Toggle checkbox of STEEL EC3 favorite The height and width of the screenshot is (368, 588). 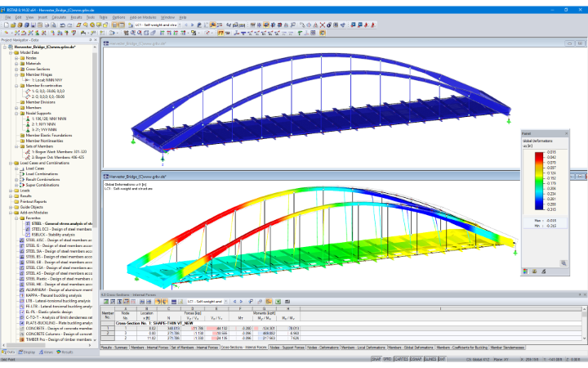point(28,229)
